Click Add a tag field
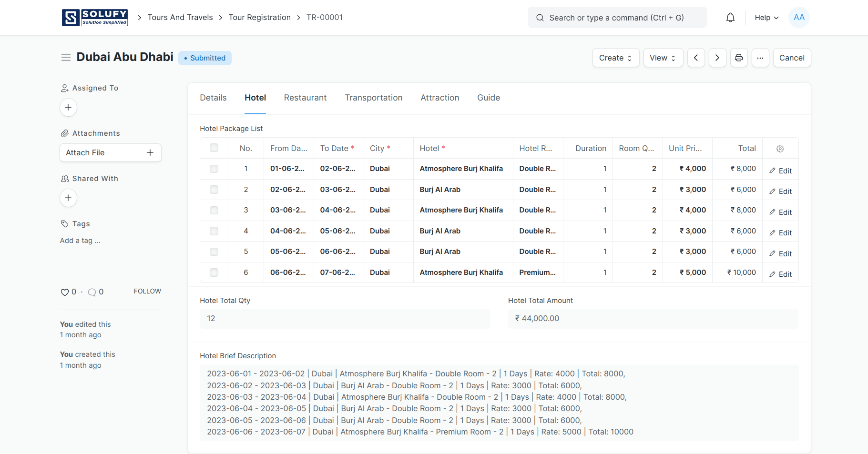The image size is (868, 454). [x=80, y=241]
